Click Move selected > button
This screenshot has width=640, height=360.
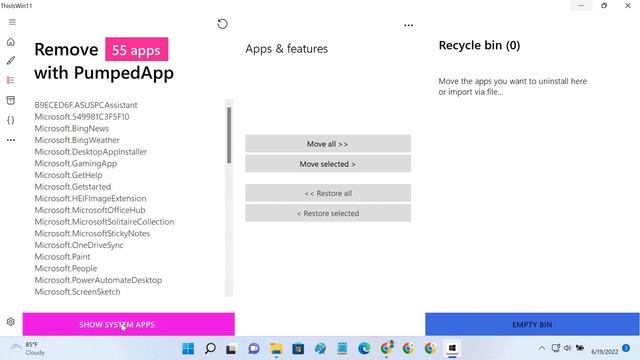(328, 164)
